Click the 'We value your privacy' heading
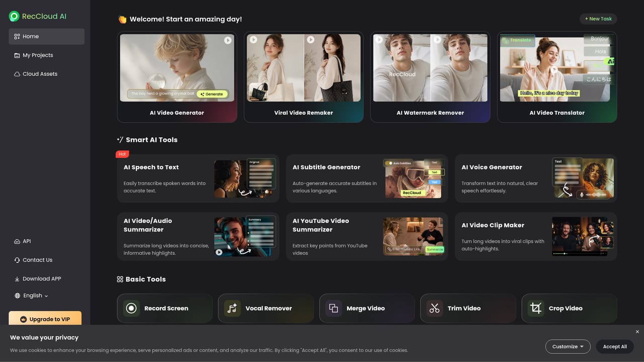644x362 pixels. click(x=44, y=337)
